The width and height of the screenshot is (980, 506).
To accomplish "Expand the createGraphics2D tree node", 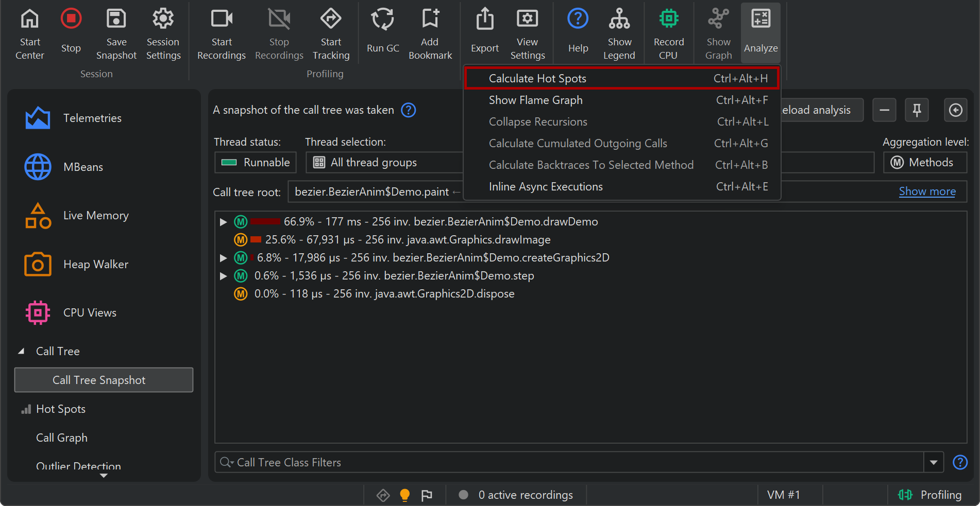I will pyautogui.click(x=223, y=258).
